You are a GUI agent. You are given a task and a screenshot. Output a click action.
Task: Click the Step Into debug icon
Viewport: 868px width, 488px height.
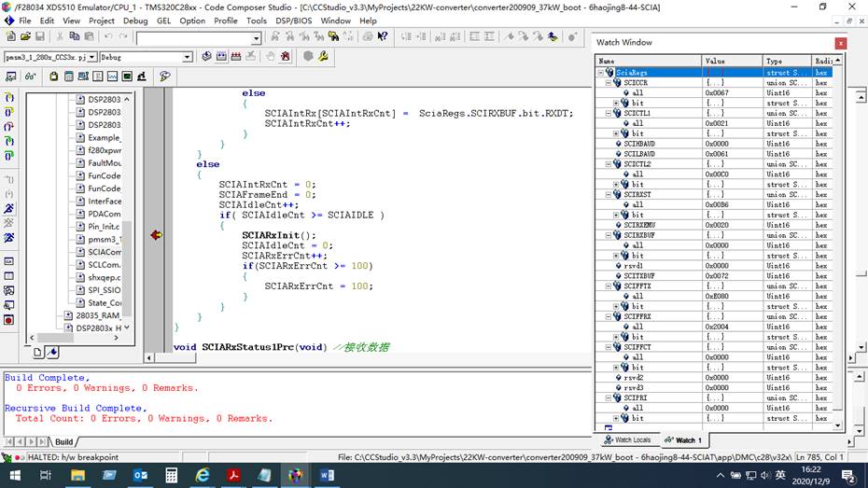(x=8, y=97)
